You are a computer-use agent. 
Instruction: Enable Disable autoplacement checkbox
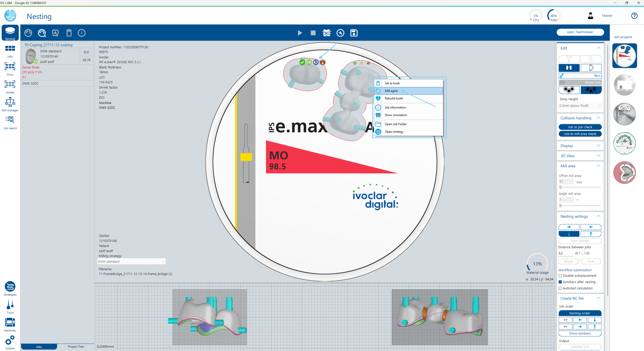pos(560,276)
